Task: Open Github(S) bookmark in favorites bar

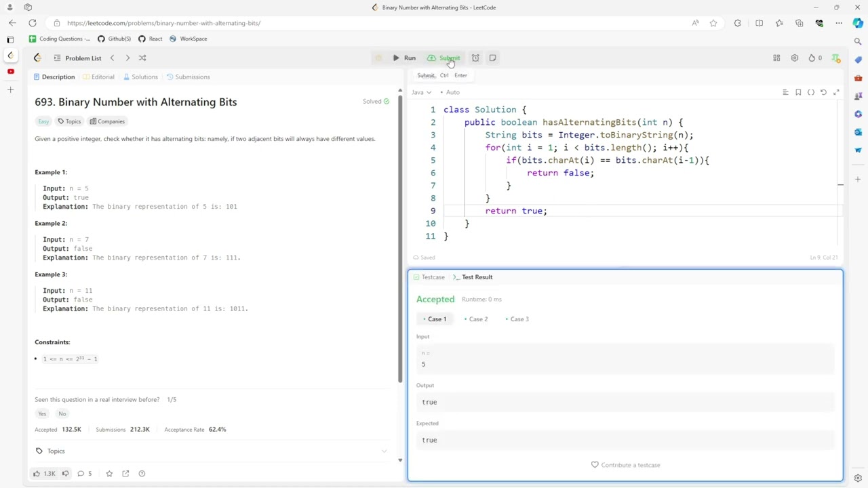Action: point(114,39)
